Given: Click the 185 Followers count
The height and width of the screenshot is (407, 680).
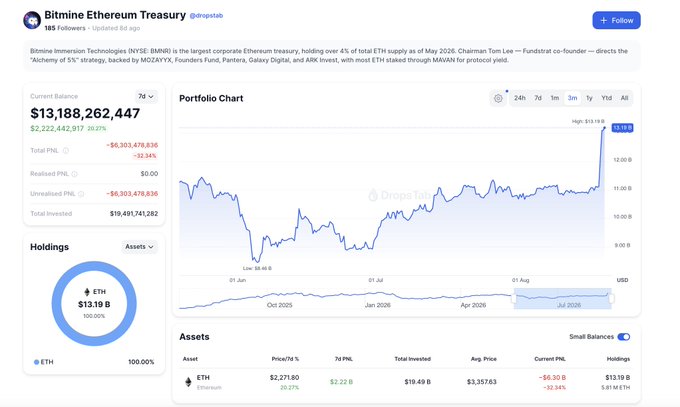Looking at the screenshot, I should pyautogui.click(x=65, y=28).
